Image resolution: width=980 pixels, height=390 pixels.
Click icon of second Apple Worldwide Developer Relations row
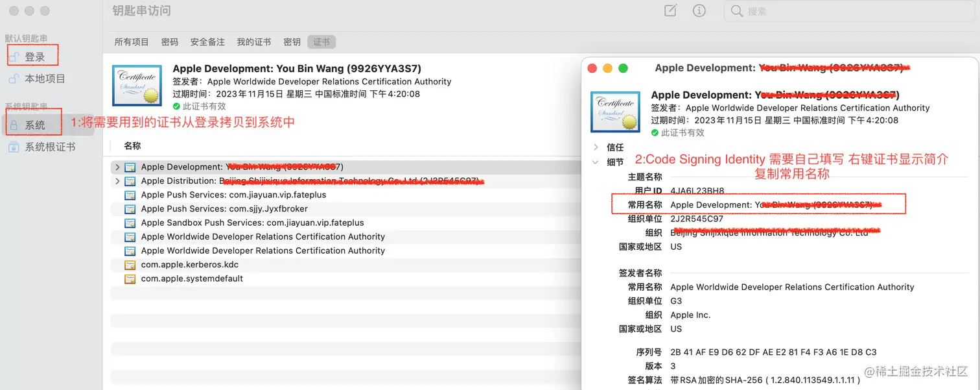(x=130, y=250)
